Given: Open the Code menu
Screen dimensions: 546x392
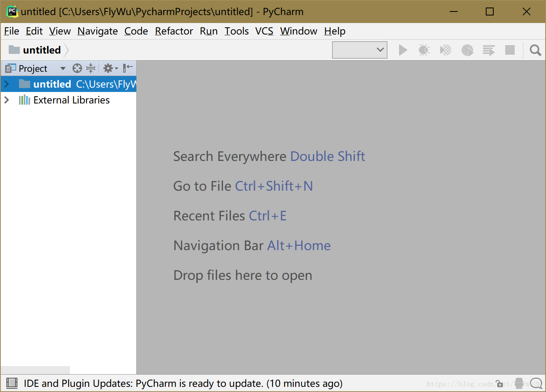Looking at the screenshot, I should point(136,31).
